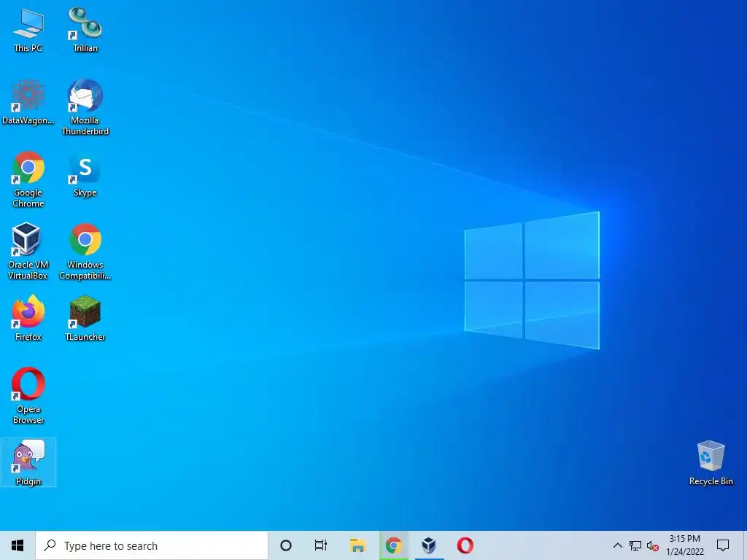Open the Action Center notifications

click(x=723, y=545)
